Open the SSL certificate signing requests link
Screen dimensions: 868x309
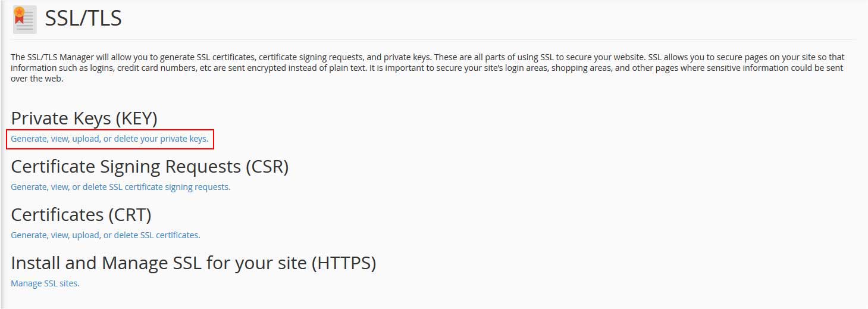click(x=120, y=187)
